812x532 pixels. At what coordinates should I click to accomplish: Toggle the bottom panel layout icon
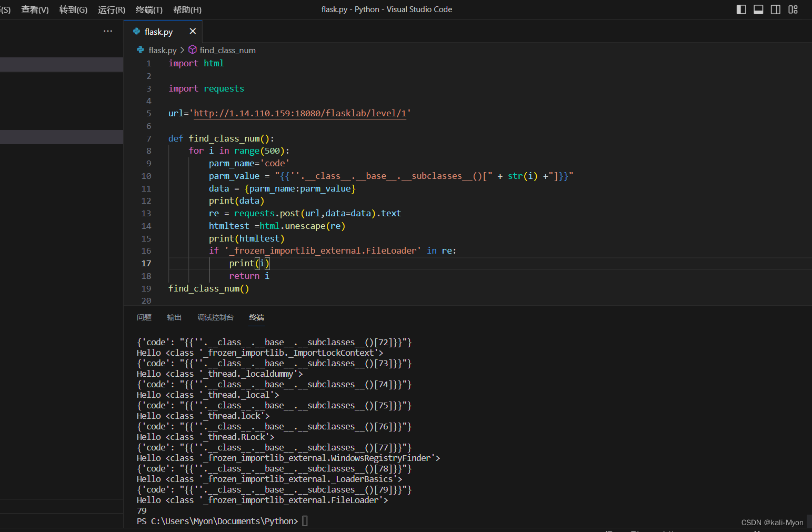point(758,9)
